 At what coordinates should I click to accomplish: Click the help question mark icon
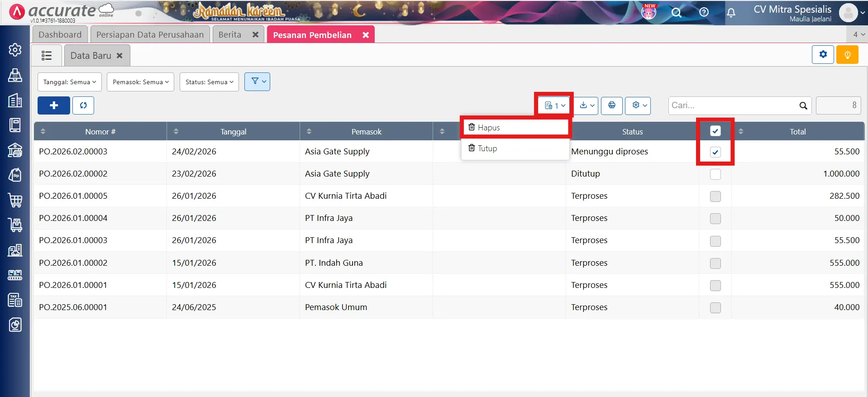(704, 12)
